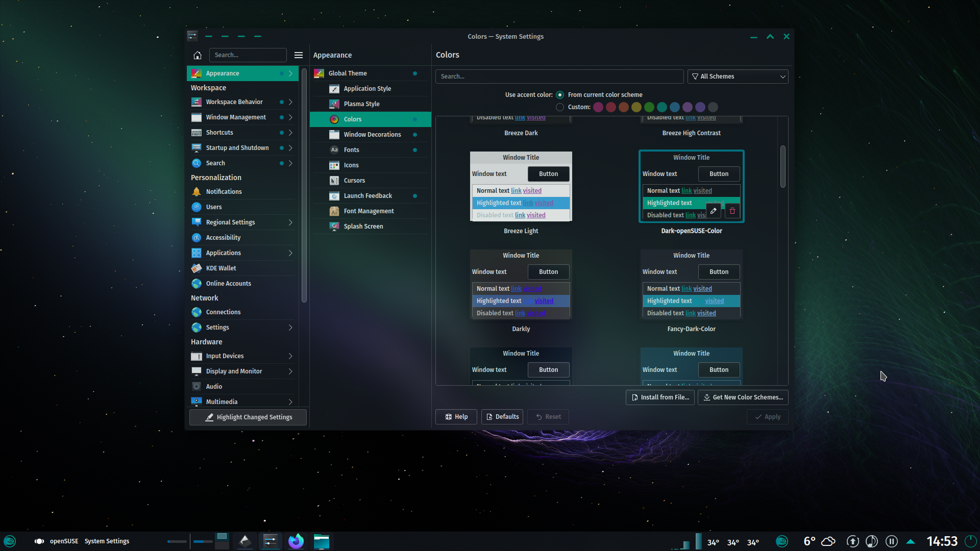980x551 pixels.
Task: Click the Apply button
Action: 768,417
